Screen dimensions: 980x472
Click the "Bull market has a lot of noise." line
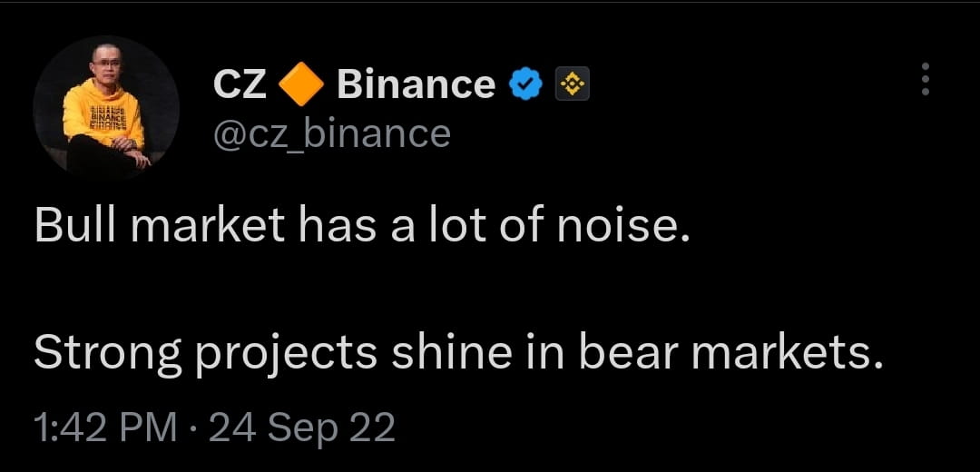(363, 226)
